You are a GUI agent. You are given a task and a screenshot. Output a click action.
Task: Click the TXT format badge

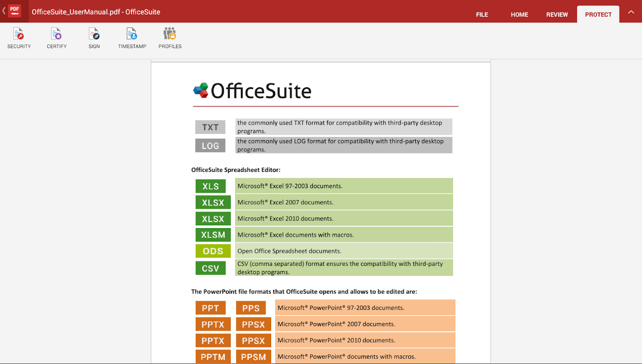(210, 127)
